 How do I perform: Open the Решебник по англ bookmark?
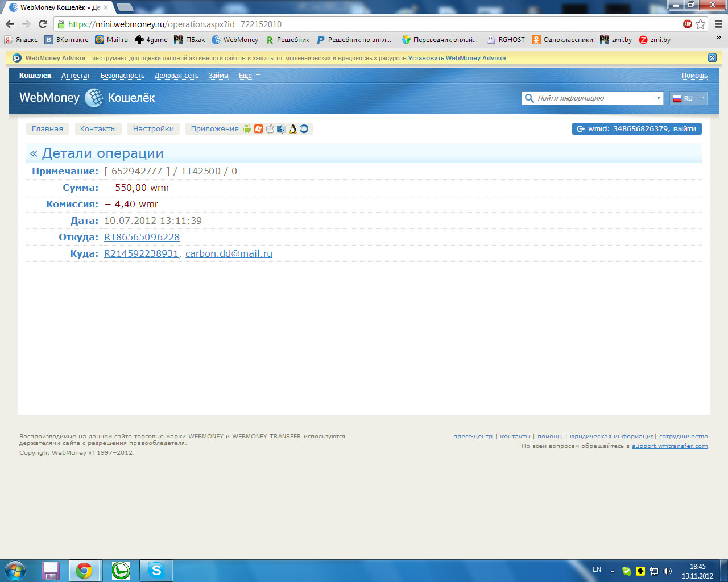coord(354,40)
